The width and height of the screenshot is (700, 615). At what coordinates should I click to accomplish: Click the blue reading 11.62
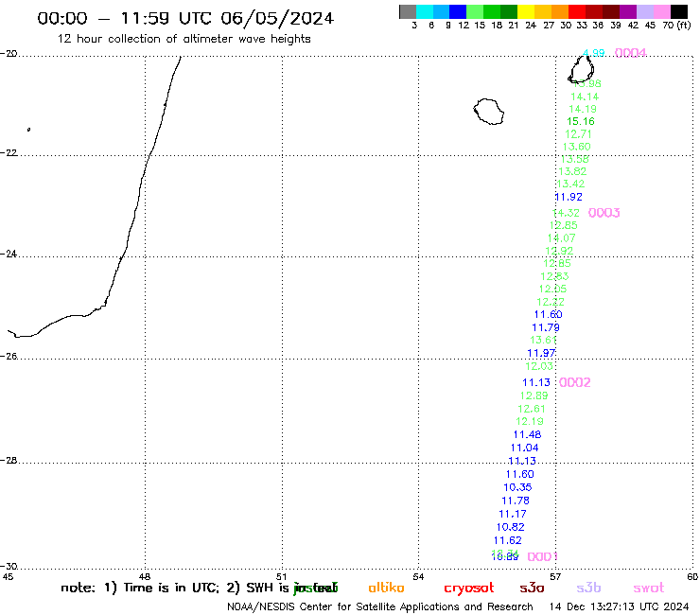click(508, 540)
